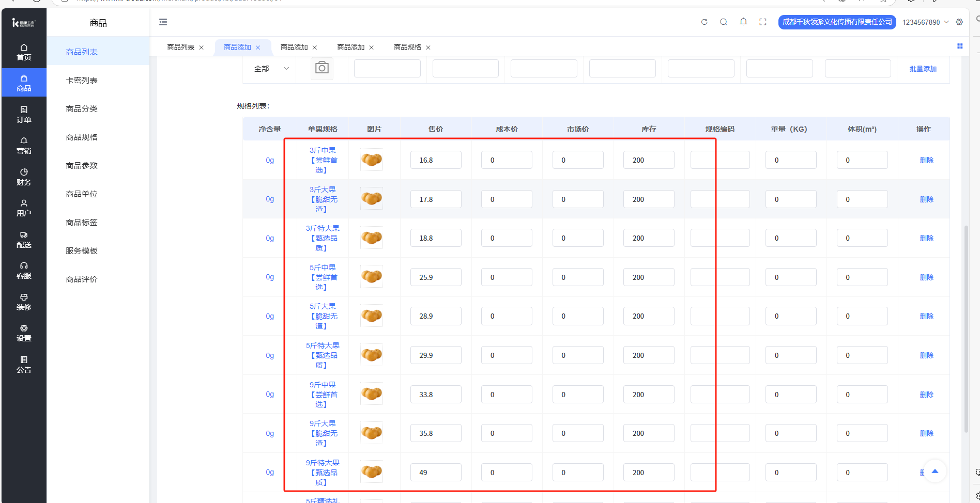Click the 3斤特大果 product thumbnail
The width and height of the screenshot is (980, 503).
(372, 238)
